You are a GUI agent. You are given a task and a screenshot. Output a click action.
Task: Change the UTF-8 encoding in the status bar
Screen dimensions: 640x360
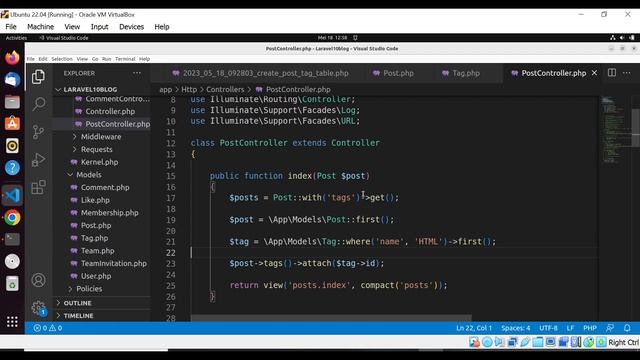(548, 328)
